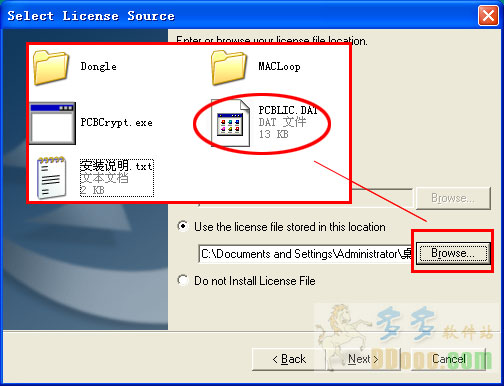The image size is (504, 386).
Task: Select the PCBLIC.DAT file icon
Action: click(230, 123)
